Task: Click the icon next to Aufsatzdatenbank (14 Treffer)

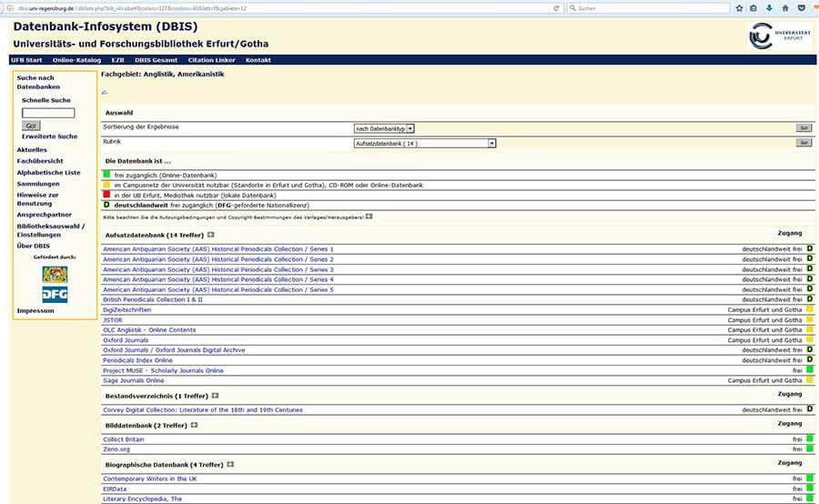Action: 211,235
